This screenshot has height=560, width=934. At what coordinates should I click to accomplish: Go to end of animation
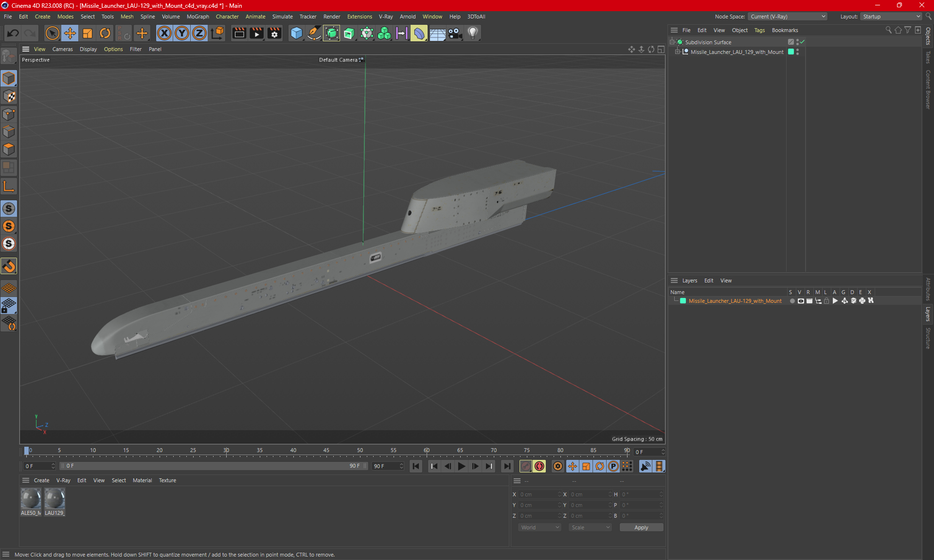507,466
